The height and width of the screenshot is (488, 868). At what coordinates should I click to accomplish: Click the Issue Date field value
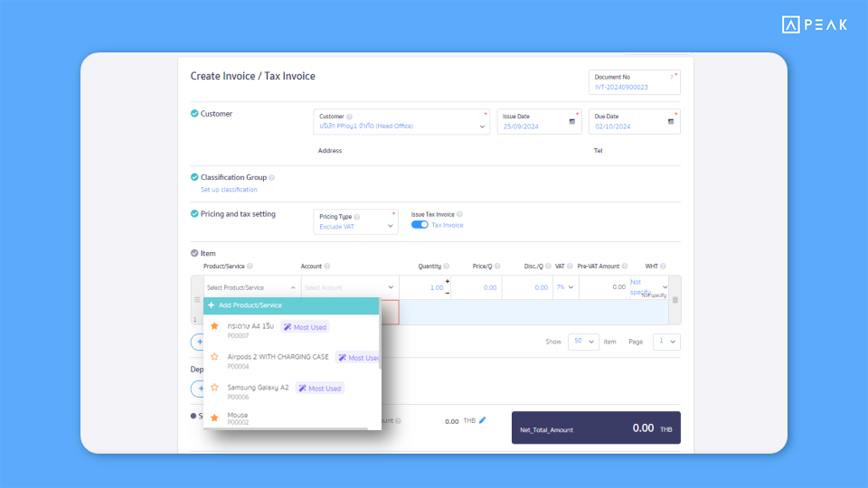[521, 127]
